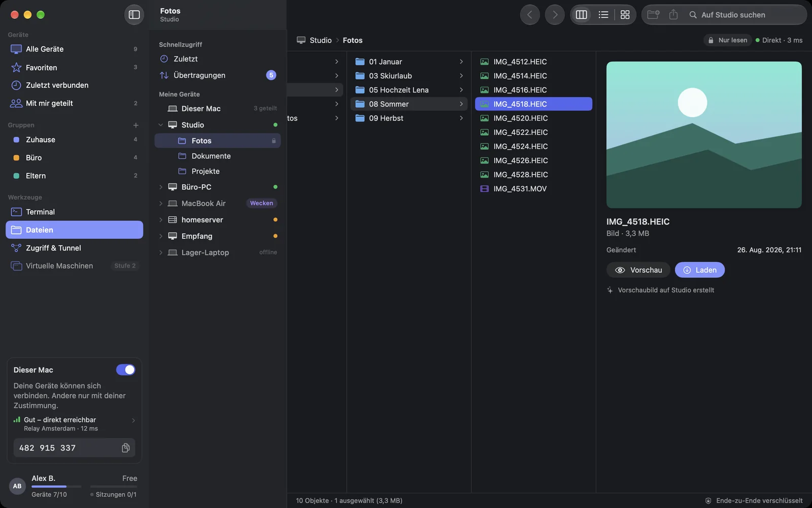Create a new folder via toolbar icon
This screenshot has height=508, width=812.
point(654,15)
